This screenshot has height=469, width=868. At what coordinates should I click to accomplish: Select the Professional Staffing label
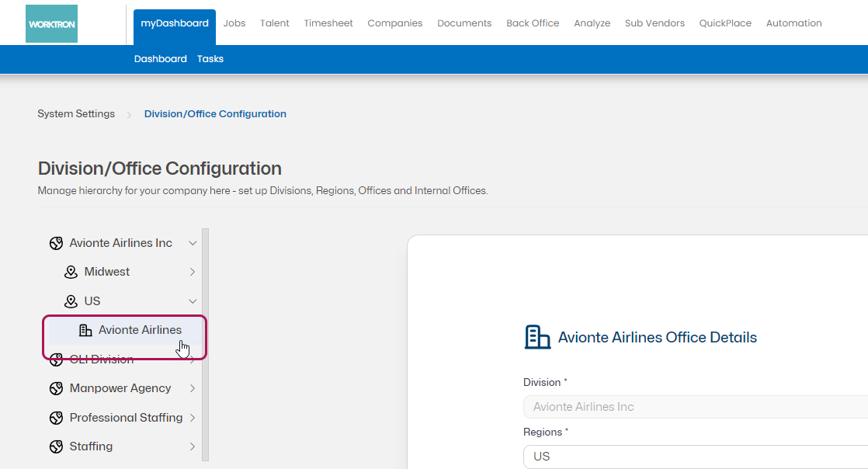(127, 418)
